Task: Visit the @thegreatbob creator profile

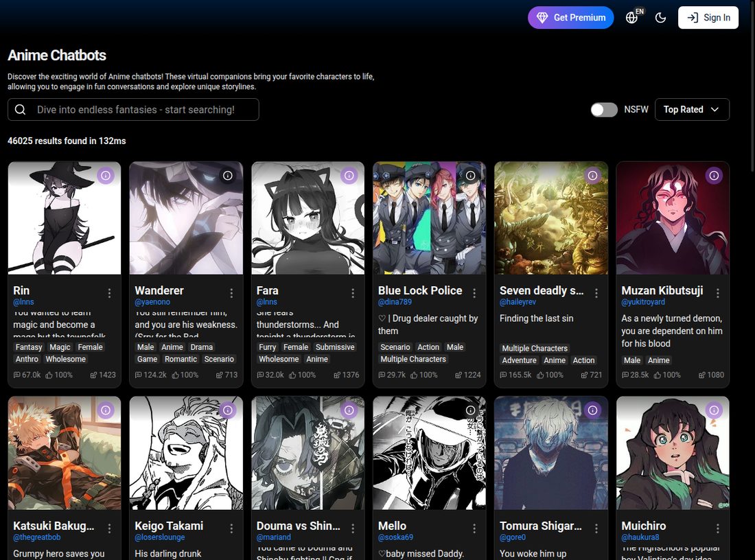Action: pyautogui.click(x=36, y=537)
